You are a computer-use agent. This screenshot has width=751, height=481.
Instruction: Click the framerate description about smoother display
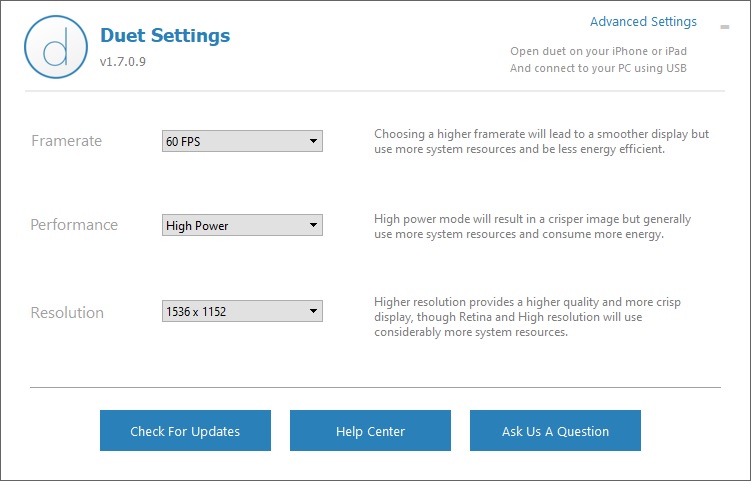pyautogui.click(x=540, y=141)
